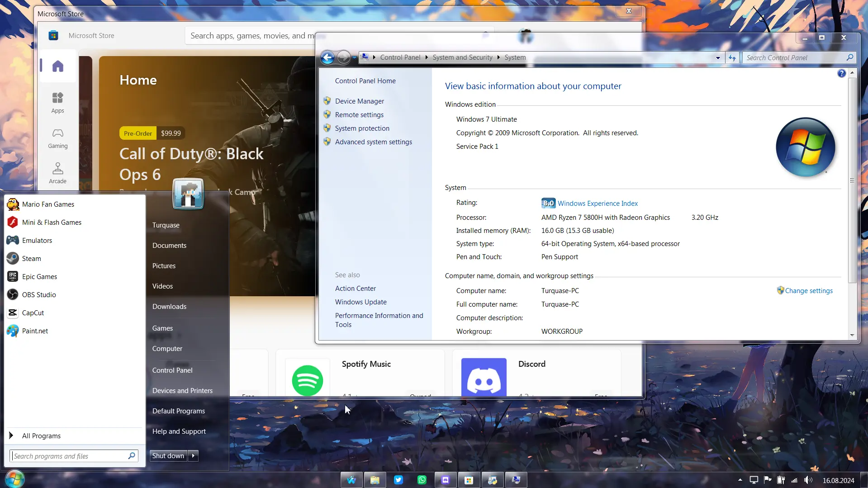Viewport: 868px width, 488px height.
Task: Open Apps section in Microsoft Store sidebar
Action: pos(58,103)
